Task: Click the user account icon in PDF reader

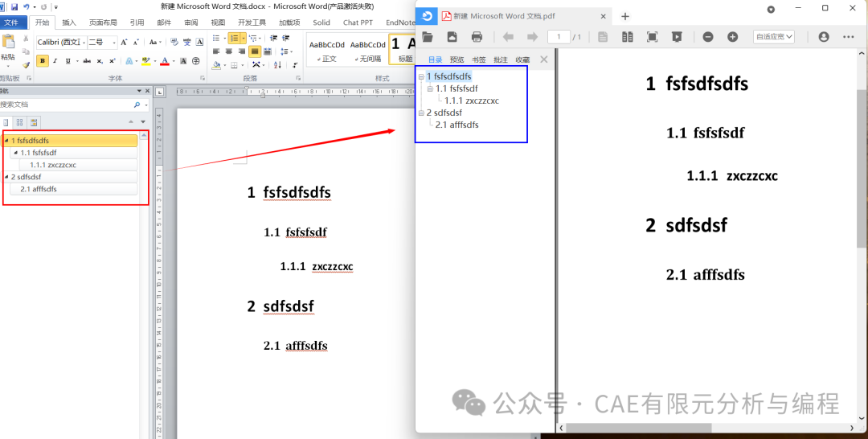Action: pos(824,37)
